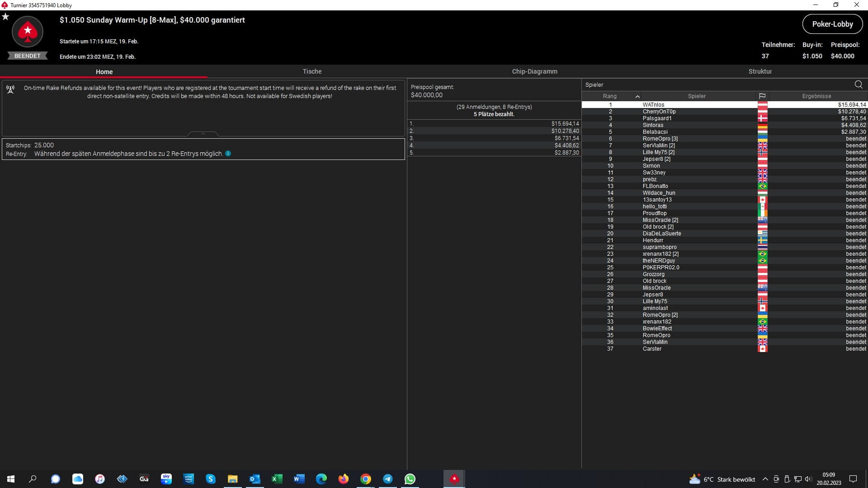Select player row CherryOnT0p
This screenshot has width=868, height=488.
(x=724, y=112)
